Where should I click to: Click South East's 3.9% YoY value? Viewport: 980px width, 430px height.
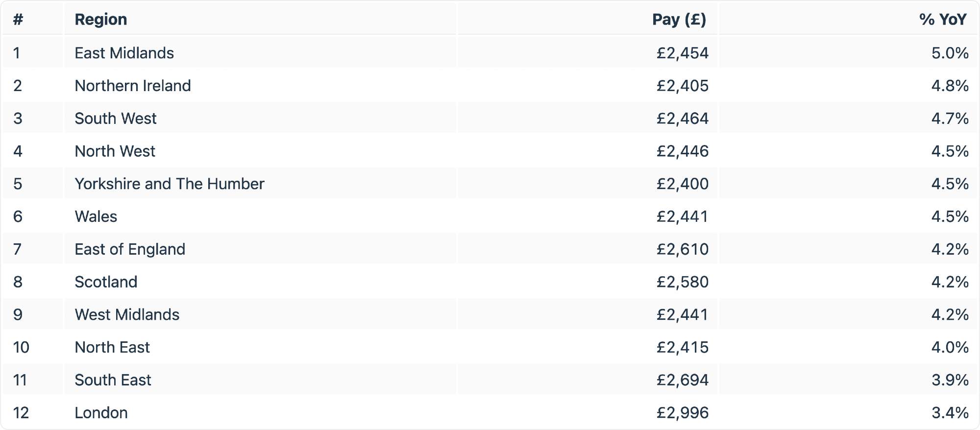click(950, 380)
